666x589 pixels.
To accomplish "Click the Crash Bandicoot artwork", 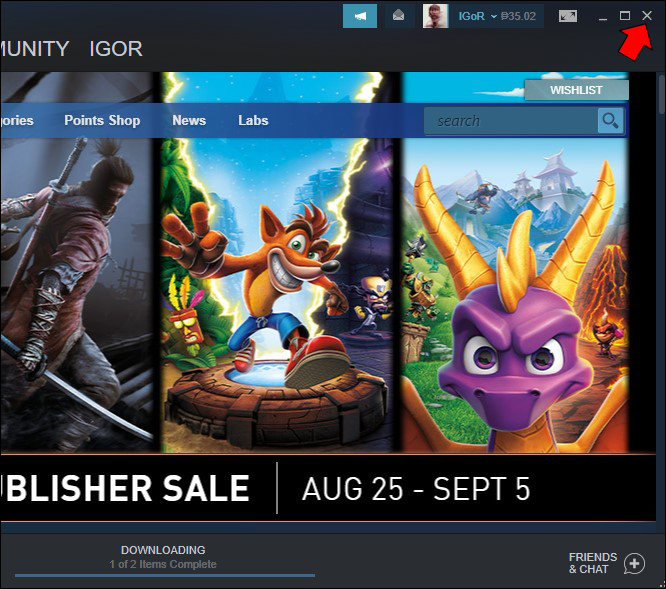I will coord(279,262).
